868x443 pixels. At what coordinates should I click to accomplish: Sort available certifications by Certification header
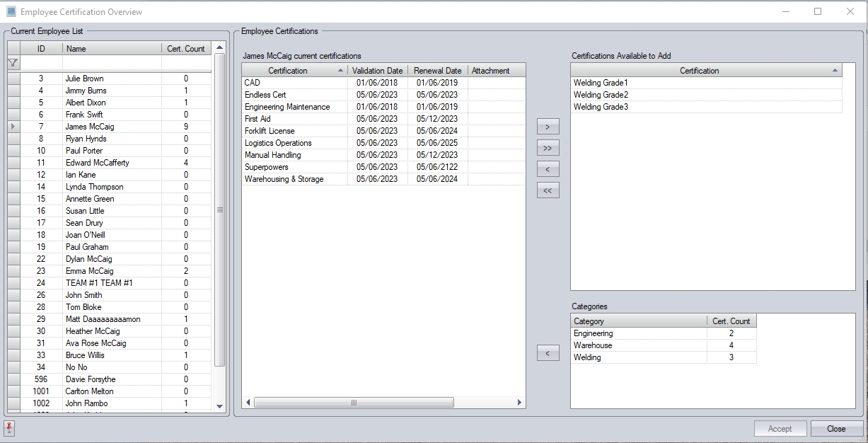(699, 71)
